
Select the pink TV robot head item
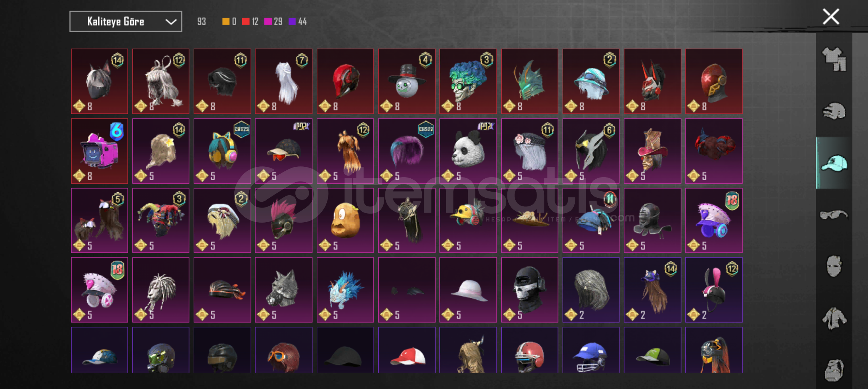point(99,151)
